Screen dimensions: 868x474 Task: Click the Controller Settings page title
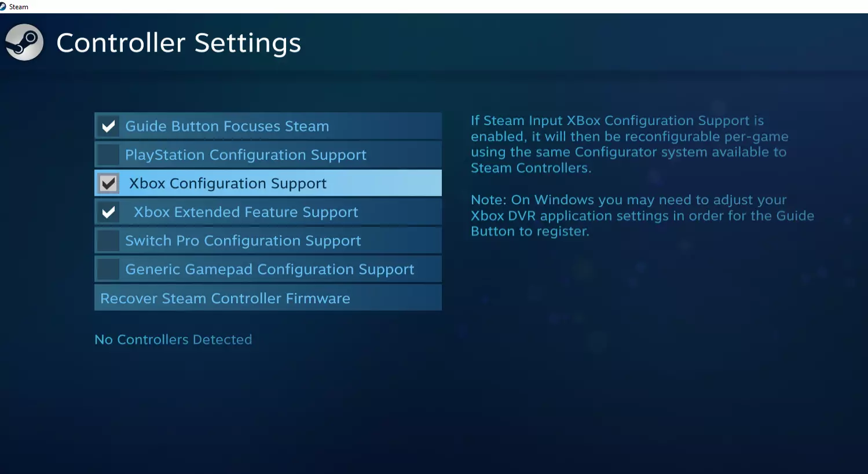178,43
